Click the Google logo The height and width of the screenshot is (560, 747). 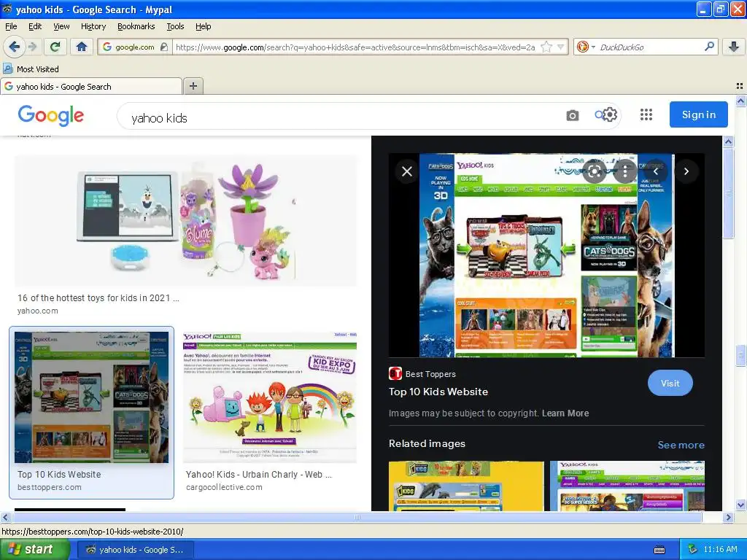click(x=51, y=115)
